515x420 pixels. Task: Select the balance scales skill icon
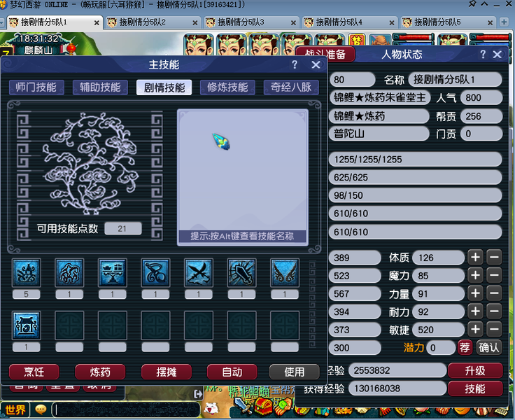[113, 273]
